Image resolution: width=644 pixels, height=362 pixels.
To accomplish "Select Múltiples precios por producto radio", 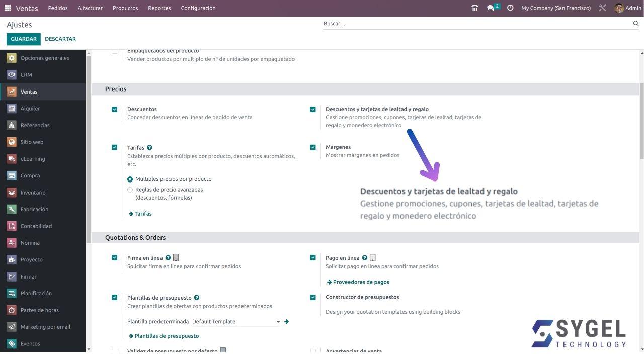I will click(130, 179).
